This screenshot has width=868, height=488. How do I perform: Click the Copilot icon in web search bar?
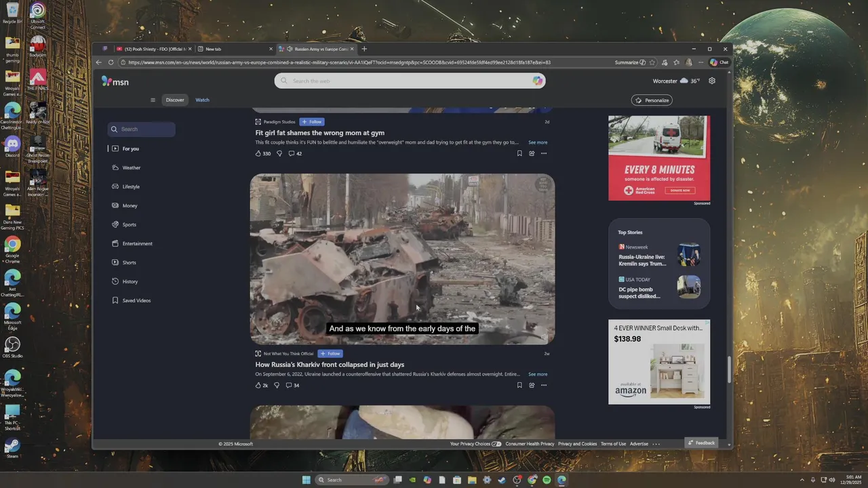tap(537, 81)
